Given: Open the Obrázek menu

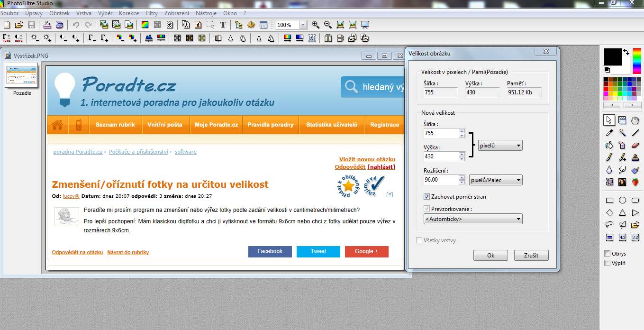Looking at the screenshot, I should [60, 13].
